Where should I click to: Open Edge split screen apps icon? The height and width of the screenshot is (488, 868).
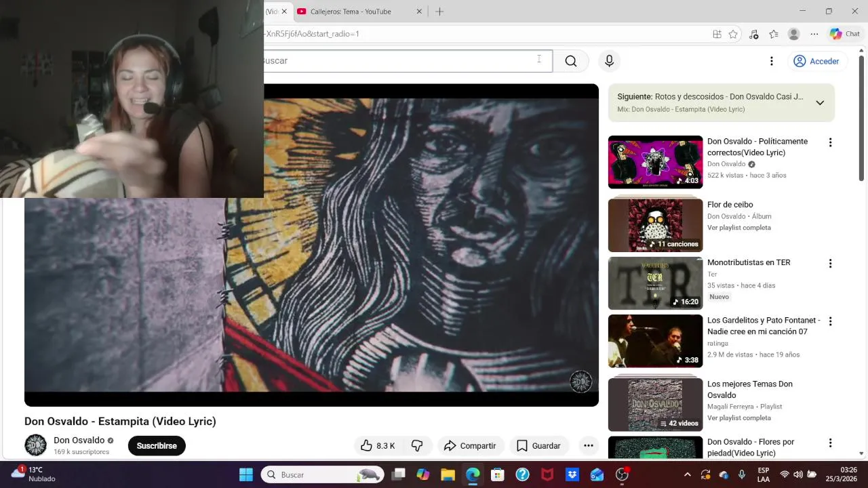717,34
